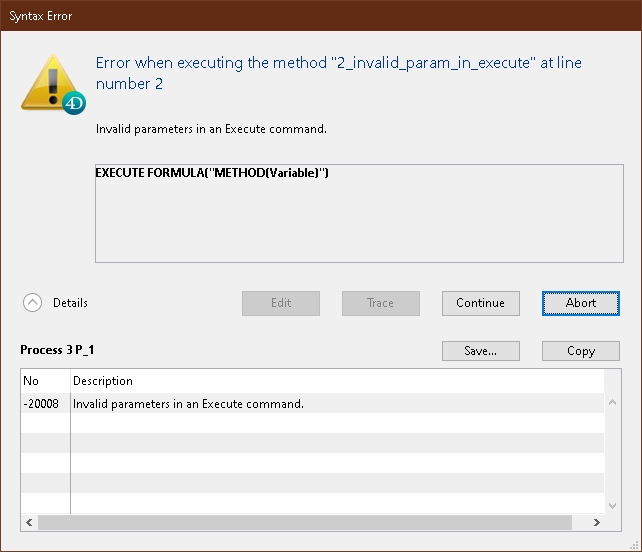Click the Syntax Error title bar
642x552 pixels.
click(x=320, y=15)
